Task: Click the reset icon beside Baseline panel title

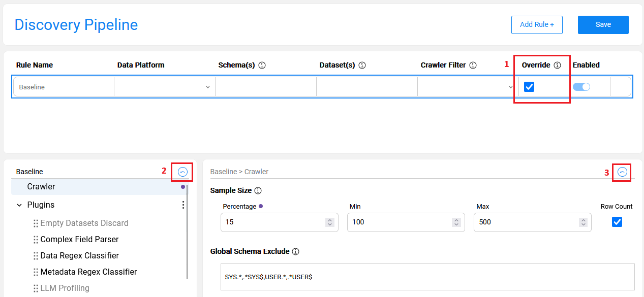Action: [x=183, y=172]
